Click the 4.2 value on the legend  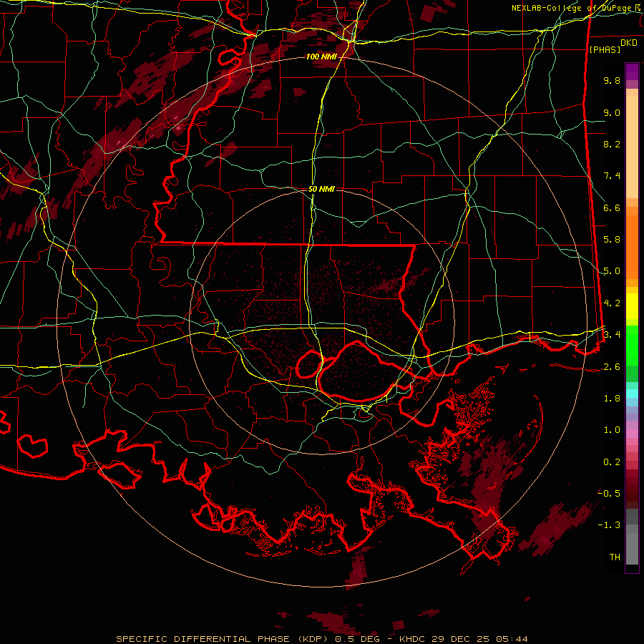[612, 303]
